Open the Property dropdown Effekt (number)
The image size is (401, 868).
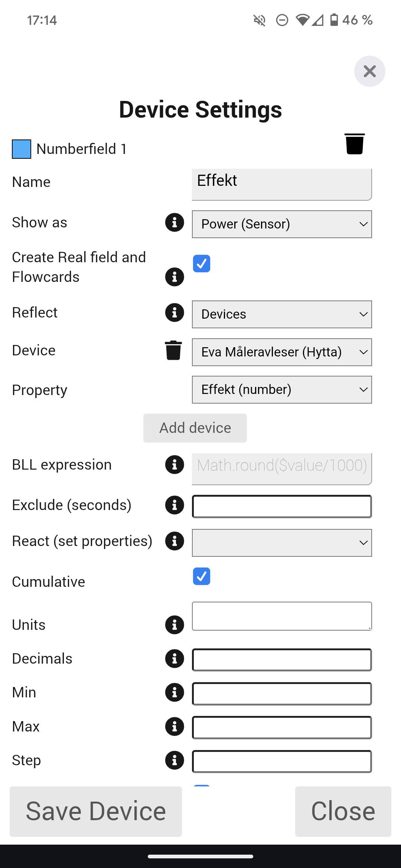click(x=282, y=390)
